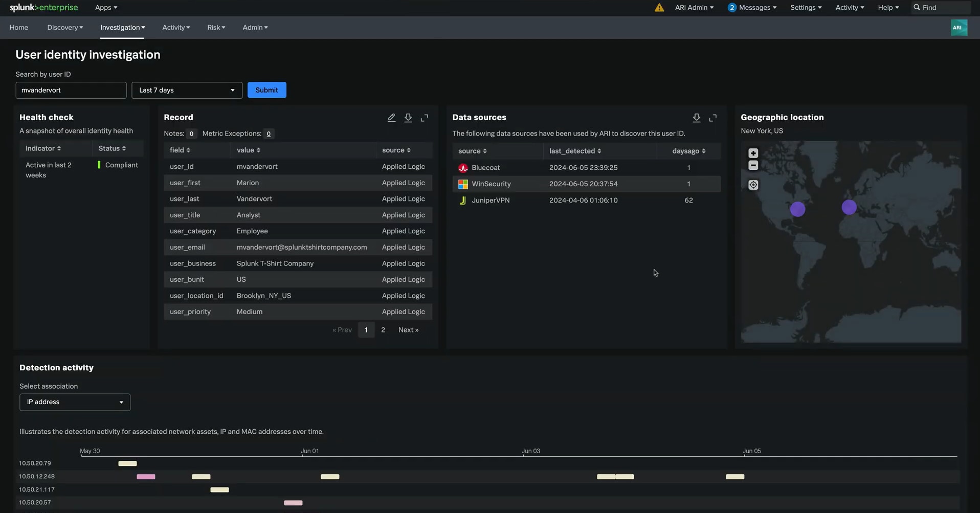Screen dimensions: 980x513
Task: Open the Risk menu
Action: coord(216,28)
